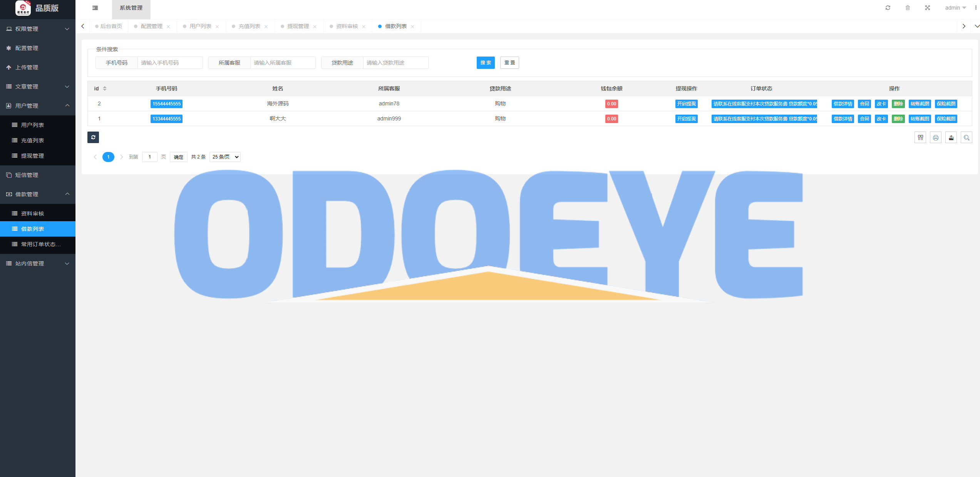
Task: Click 转账截图 for the admin999 row
Action: click(x=920, y=119)
